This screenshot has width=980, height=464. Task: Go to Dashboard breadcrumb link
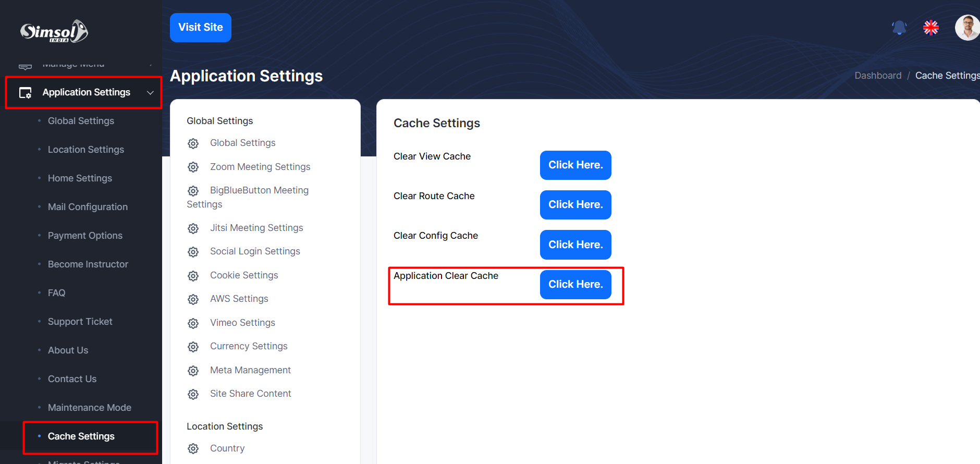[878, 76]
